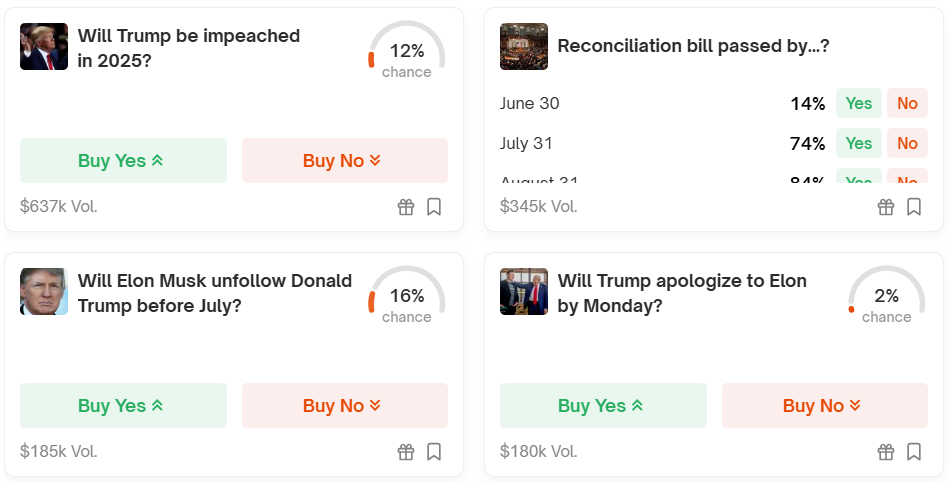950x483 pixels.
Task: Select Yes for June 30 reconciliation bill
Action: (859, 103)
